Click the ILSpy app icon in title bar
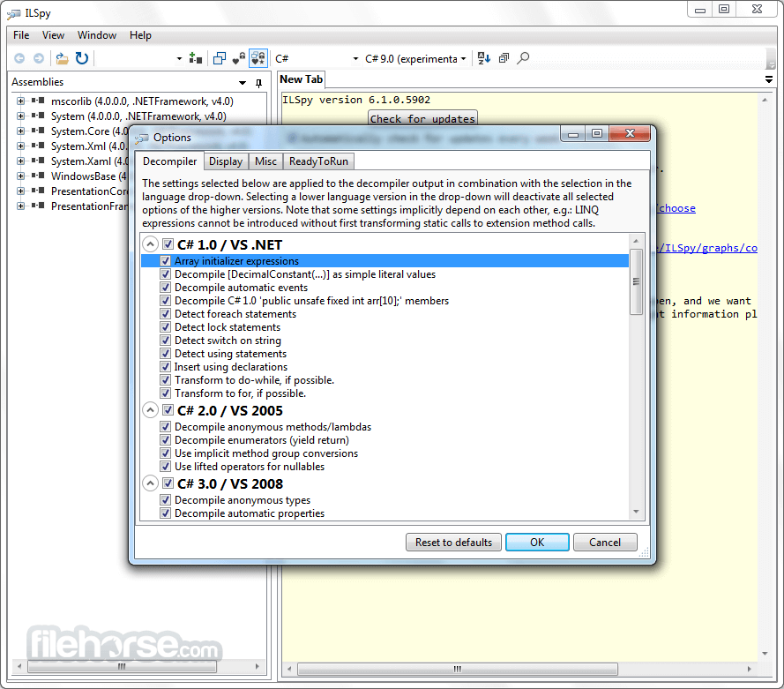 point(14,13)
